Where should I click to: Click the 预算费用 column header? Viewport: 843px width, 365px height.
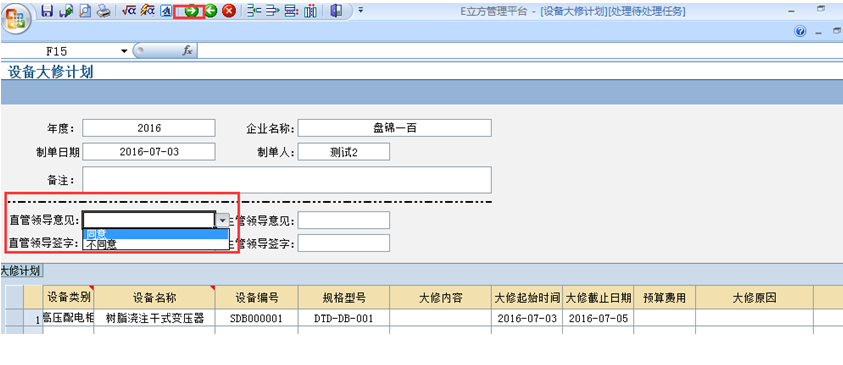pyautogui.click(x=665, y=298)
